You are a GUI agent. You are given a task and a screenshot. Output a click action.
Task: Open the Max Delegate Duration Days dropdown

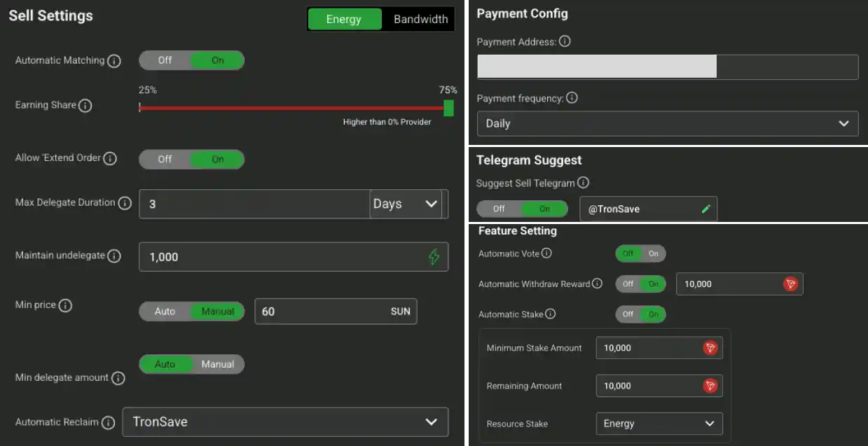[405, 204]
